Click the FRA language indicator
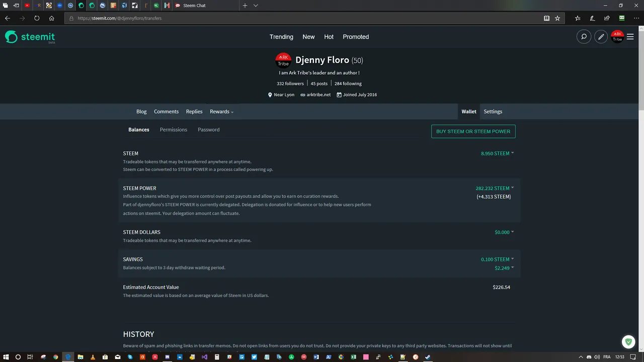 (x=607, y=357)
